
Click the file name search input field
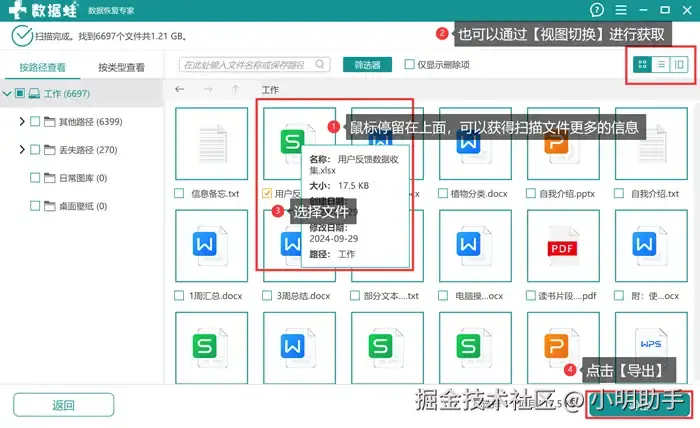[x=254, y=64]
